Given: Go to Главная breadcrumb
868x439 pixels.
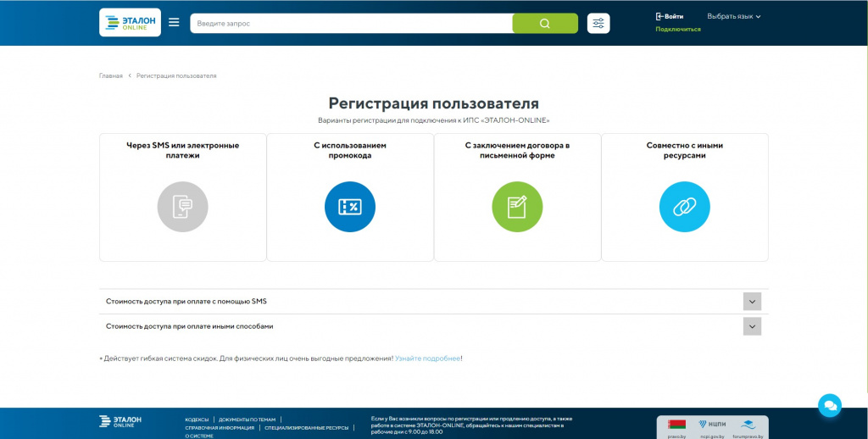Looking at the screenshot, I should point(111,75).
